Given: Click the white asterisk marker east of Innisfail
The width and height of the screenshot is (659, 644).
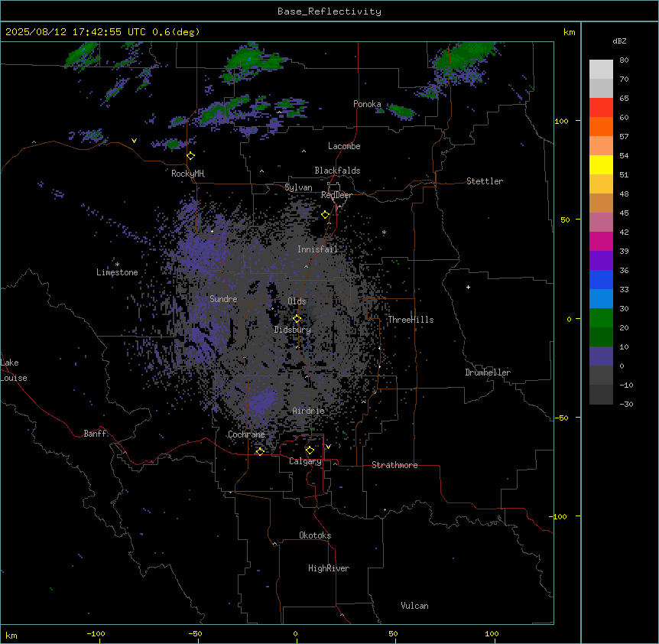Looking at the screenshot, I should coord(384,232).
